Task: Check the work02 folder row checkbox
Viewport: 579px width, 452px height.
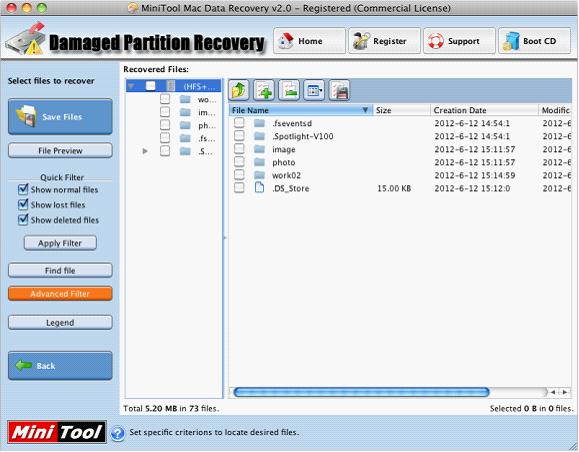Action: (x=239, y=175)
